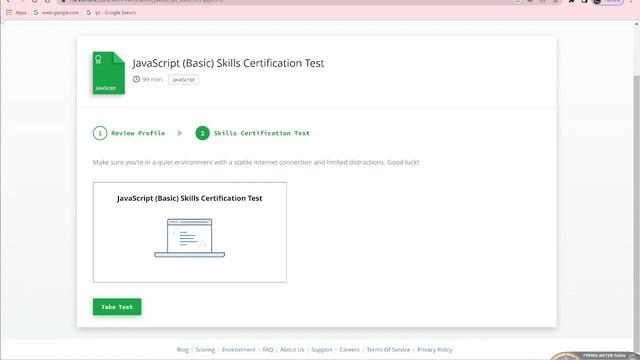Click the scrollbar up arrow

tap(636, 24)
